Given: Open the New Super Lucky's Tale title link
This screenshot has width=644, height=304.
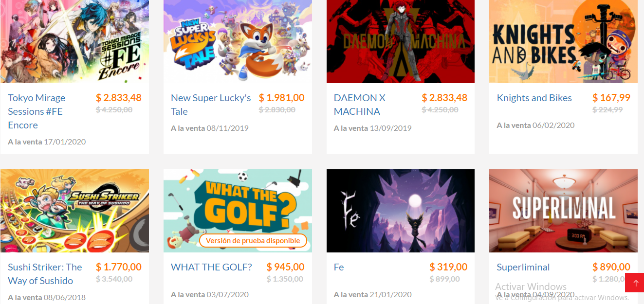Looking at the screenshot, I should coord(211,105).
